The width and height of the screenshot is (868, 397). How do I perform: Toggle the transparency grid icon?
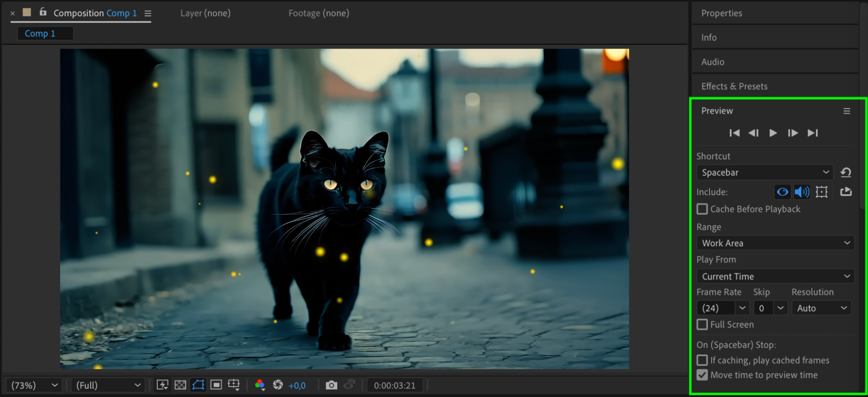point(180,385)
